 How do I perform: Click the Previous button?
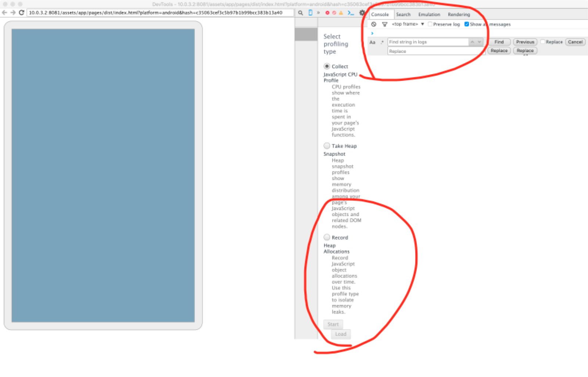click(525, 42)
